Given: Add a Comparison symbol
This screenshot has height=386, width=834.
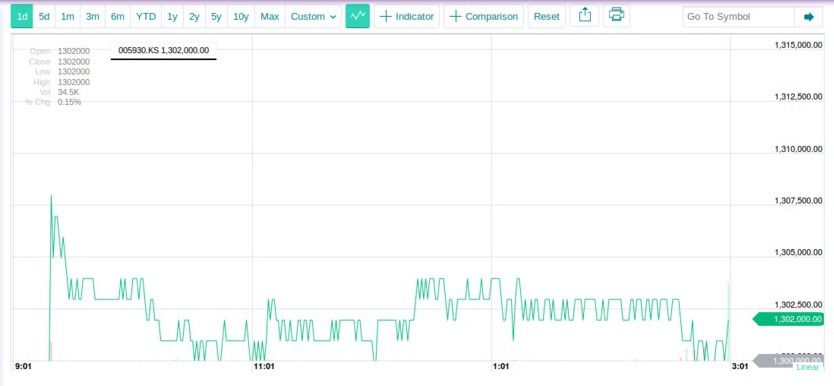Looking at the screenshot, I should (483, 16).
